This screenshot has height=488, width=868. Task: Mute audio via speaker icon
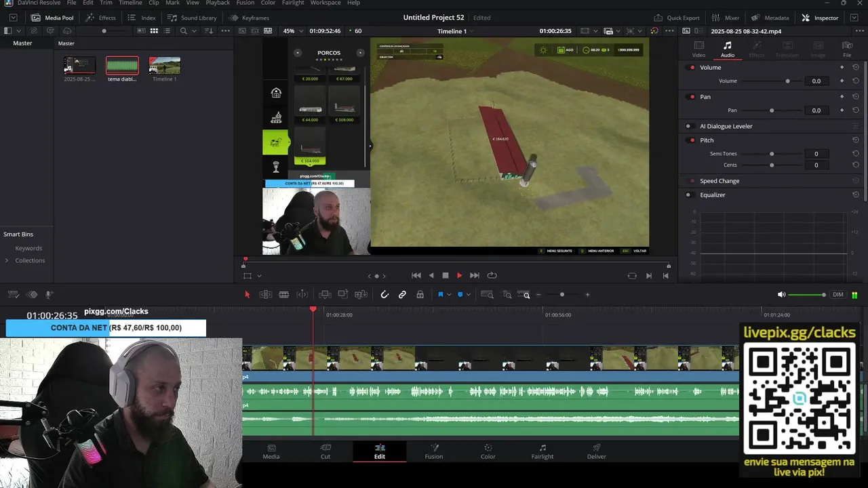(781, 295)
